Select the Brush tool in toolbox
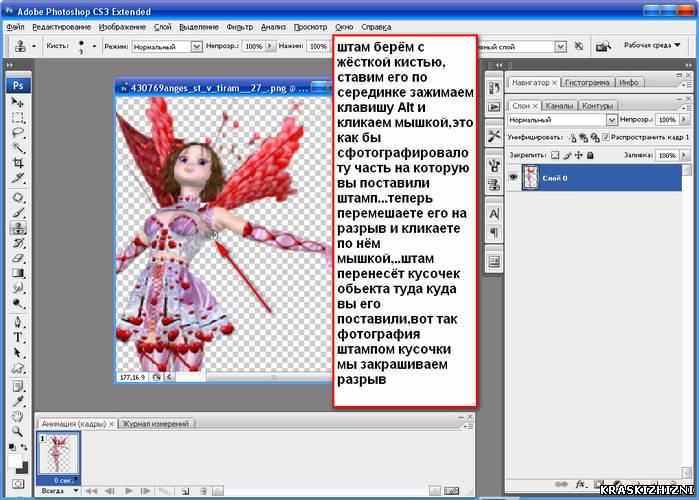Viewport: 699px width, 500px height. pos(18,213)
